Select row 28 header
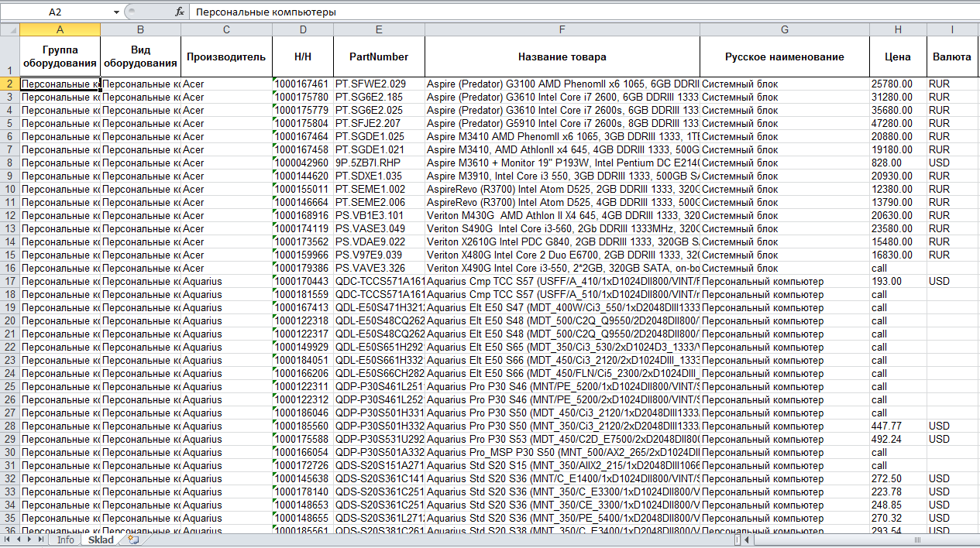980x548 pixels. 10,426
